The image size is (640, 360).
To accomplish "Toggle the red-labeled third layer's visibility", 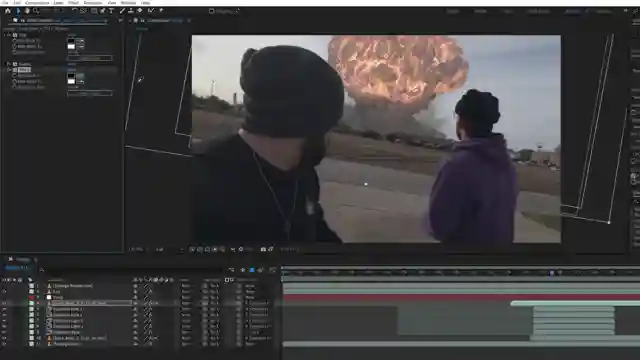I will (x=4, y=298).
